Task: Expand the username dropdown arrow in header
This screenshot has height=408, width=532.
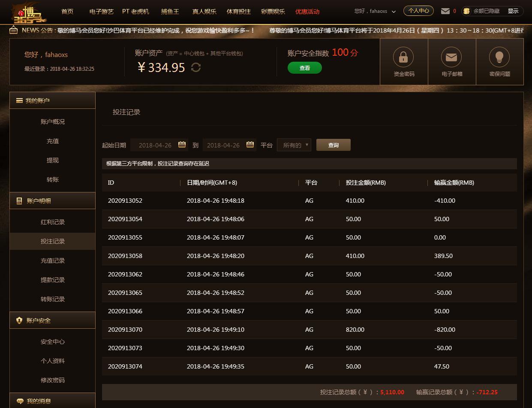Action: pos(394,12)
